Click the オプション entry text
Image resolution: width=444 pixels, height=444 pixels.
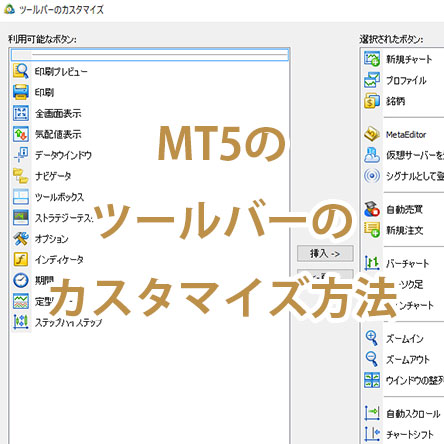(x=52, y=239)
